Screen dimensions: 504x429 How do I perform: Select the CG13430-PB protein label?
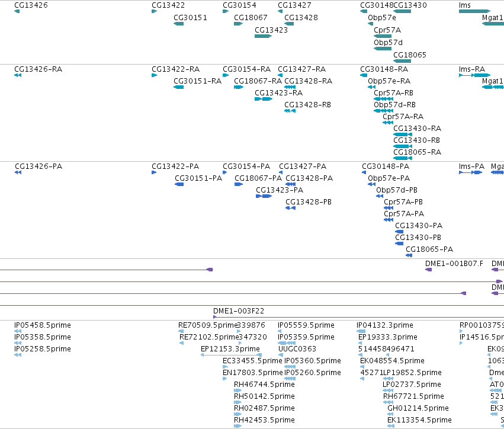418,238
